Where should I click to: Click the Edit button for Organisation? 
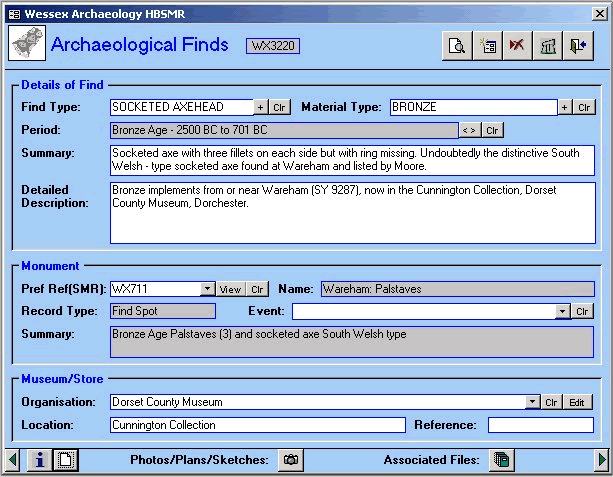click(x=576, y=402)
